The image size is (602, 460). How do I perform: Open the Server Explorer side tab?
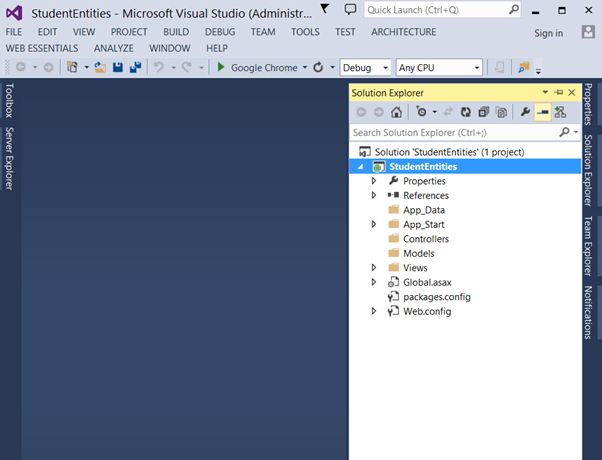(x=9, y=159)
